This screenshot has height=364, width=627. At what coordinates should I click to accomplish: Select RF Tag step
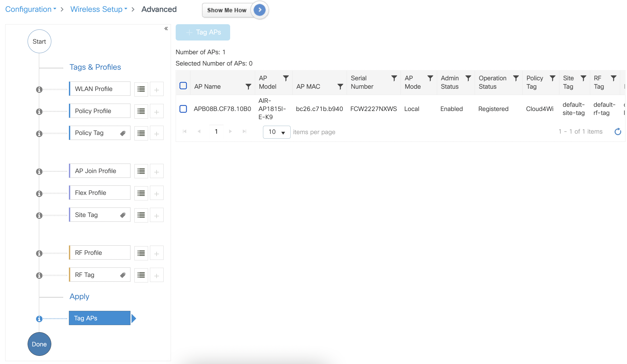100,275
